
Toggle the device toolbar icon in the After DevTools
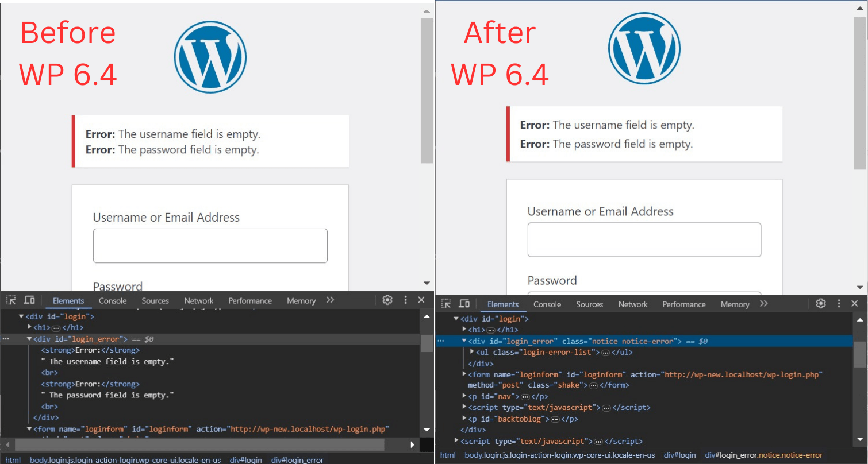(464, 304)
